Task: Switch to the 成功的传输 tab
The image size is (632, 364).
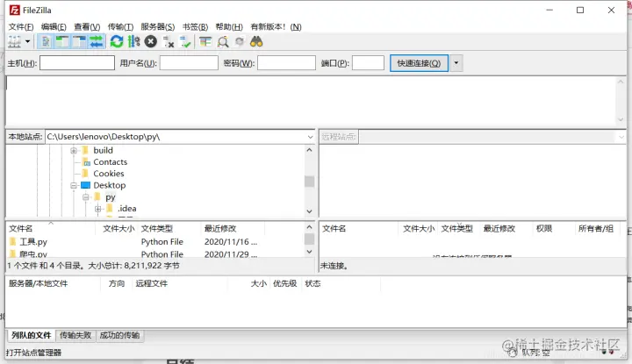Action: [x=119, y=335]
